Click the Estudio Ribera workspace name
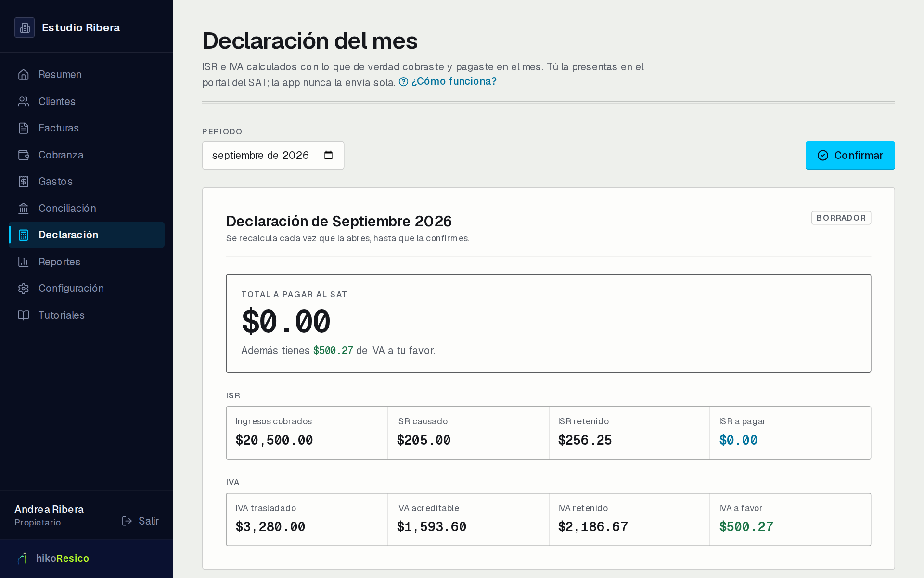This screenshot has height=578, width=924. pos(81,27)
